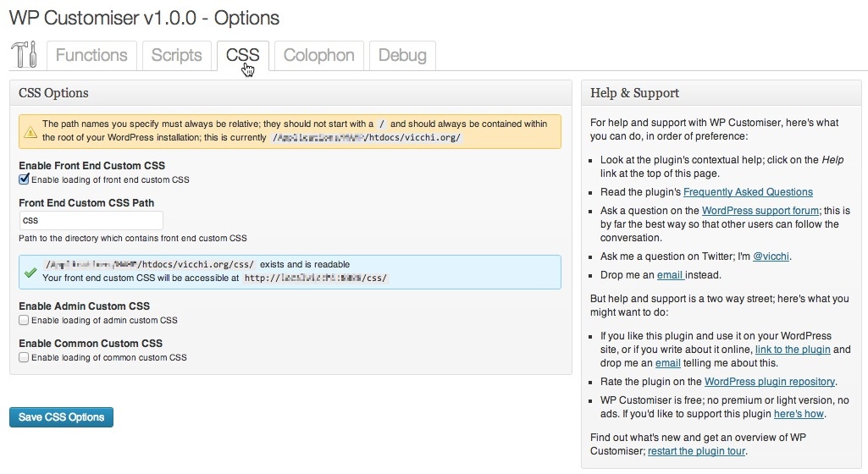Click the green checkmark status icon

(30, 273)
